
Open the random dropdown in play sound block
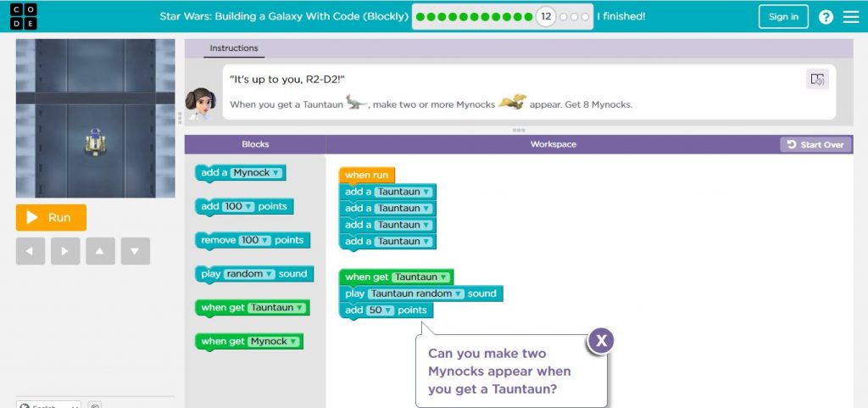pos(250,274)
